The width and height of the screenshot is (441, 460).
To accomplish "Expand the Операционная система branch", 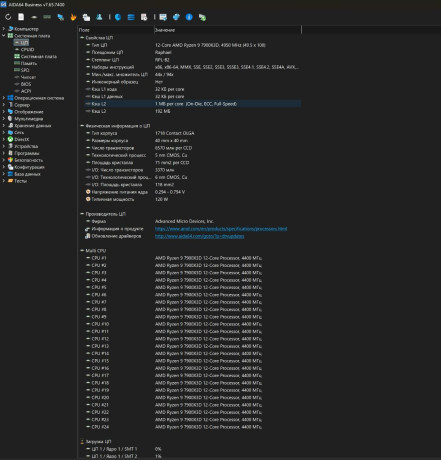I will point(4,98).
